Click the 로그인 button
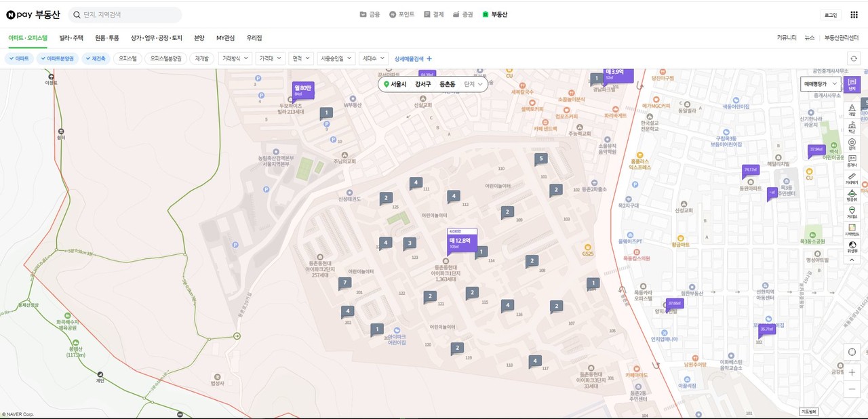The image size is (868, 419). click(x=831, y=15)
